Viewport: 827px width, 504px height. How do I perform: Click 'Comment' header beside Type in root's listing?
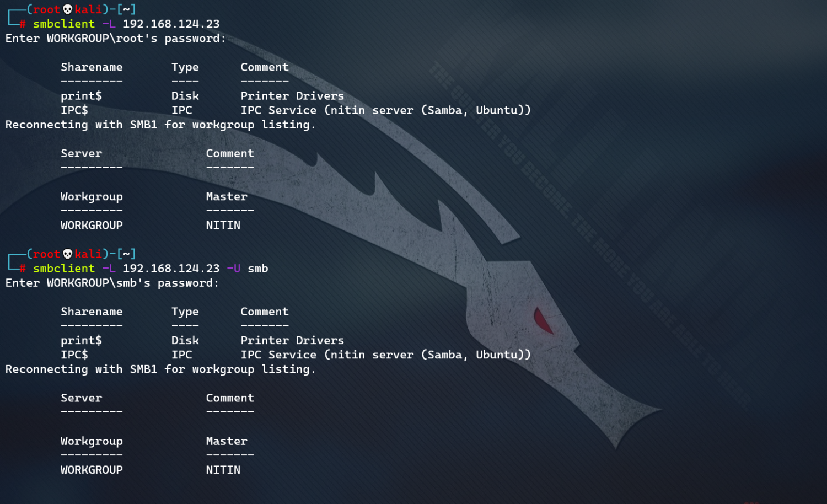[265, 67]
